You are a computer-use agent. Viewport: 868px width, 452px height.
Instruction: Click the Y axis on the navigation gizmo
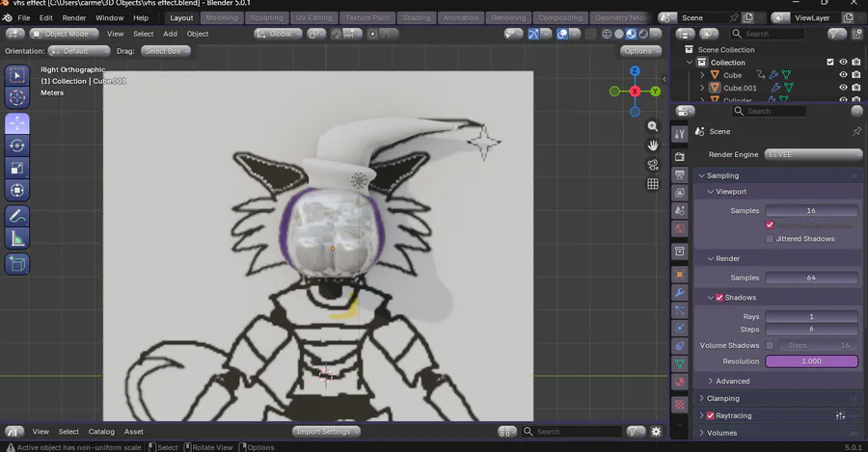coord(656,92)
